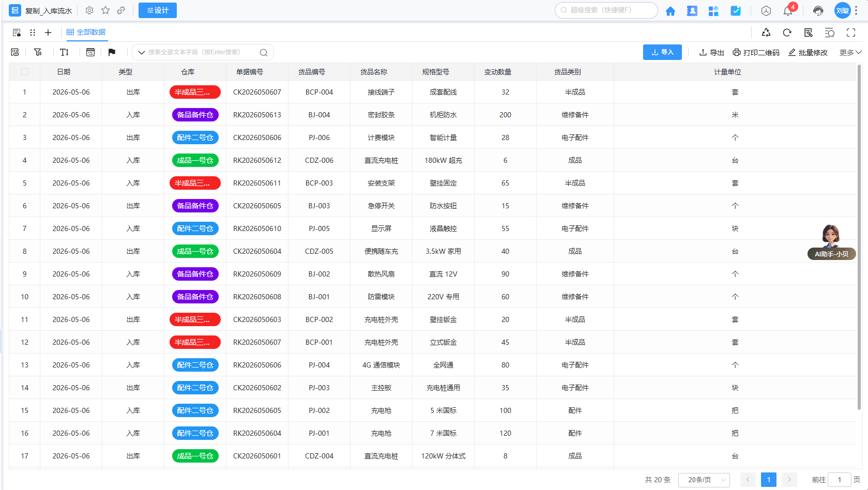Open the customer service headset icon
This screenshot has width=868, height=490.
[818, 11]
